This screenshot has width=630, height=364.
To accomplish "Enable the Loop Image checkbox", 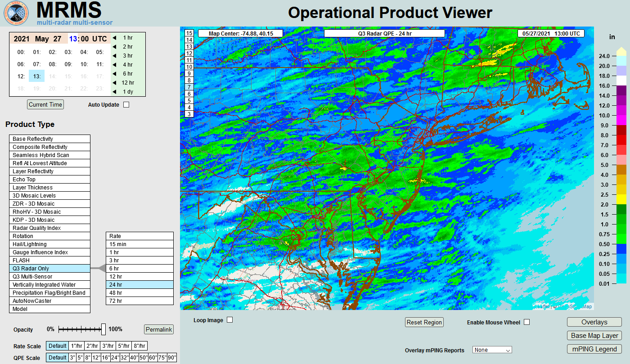I will (x=229, y=320).
